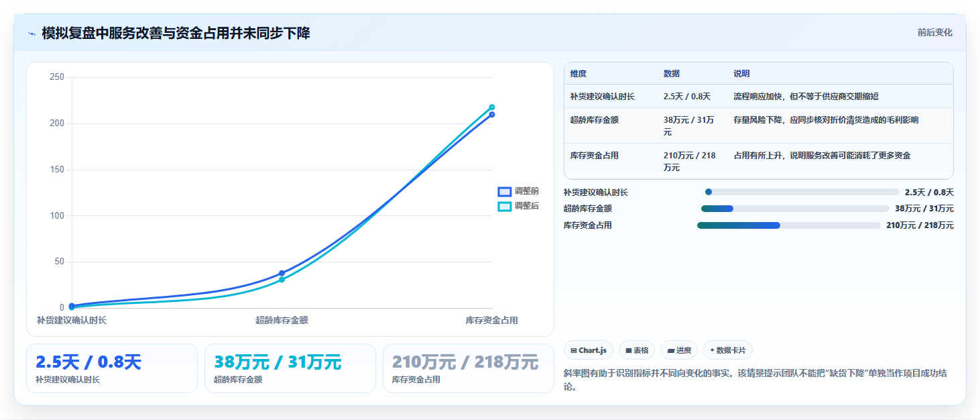Click the small icon inside the Chart.js chip
This screenshot has height=420, width=980.
click(x=574, y=350)
